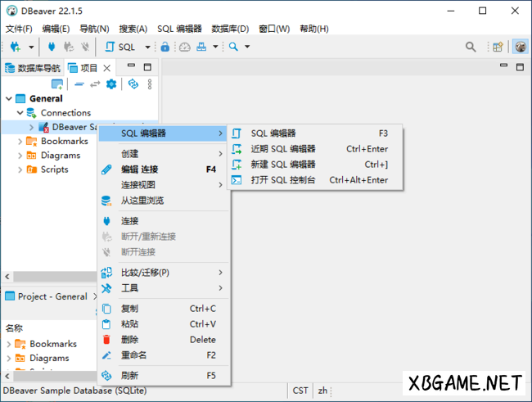The width and height of the screenshot is (532, 402).
Task: Open the 数据库(D) menu in menu bar
Action: [230, 29]
